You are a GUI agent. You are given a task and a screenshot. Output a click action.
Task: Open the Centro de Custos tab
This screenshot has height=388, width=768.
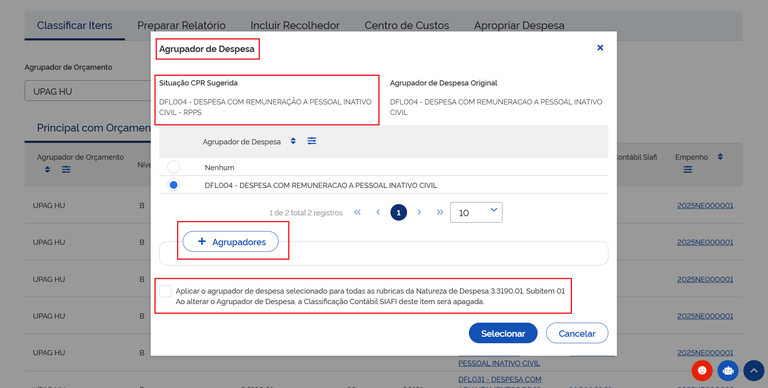[407, 25]
